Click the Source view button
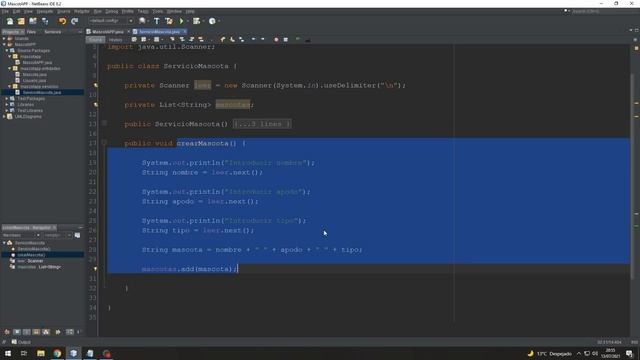 (x=96, y=40)
